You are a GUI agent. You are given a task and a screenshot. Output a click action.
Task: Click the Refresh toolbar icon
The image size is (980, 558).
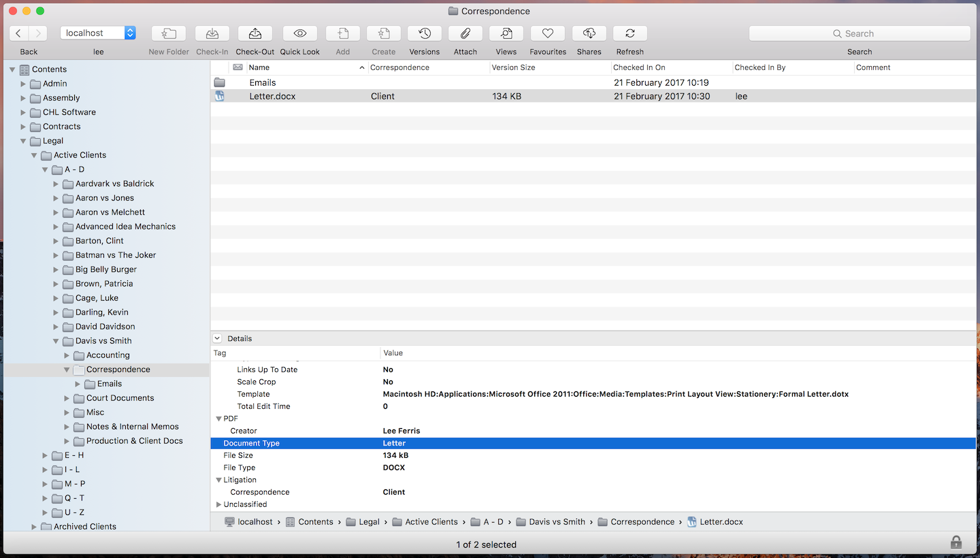point(630,33)
